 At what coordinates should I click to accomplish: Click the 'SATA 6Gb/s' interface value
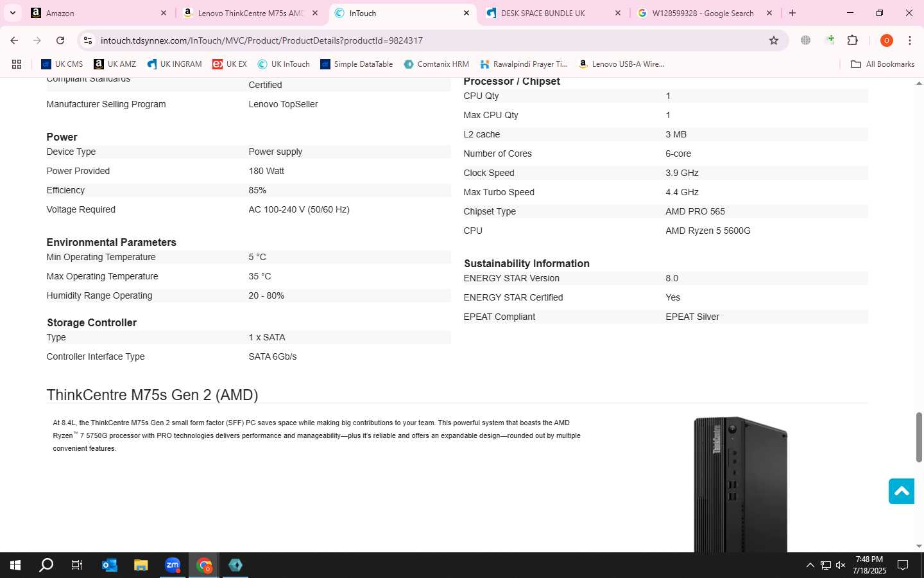coord(273,356)
